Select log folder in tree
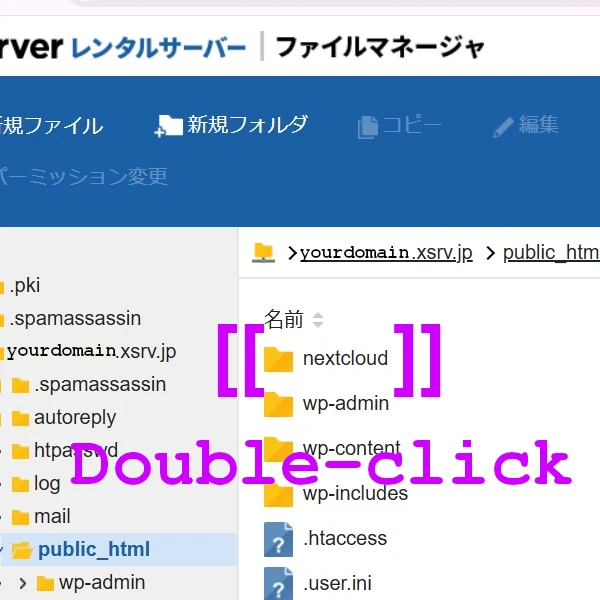Image resolution: width=600 pixels, height=600 pixels. [x=47, y=484]
